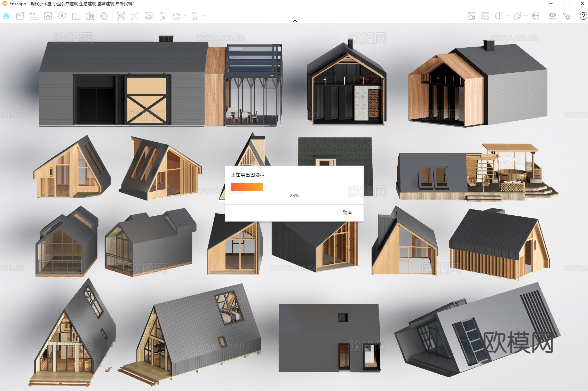Image resolution: width=588 pixels, height=391 pixels.
Task: Close the Enscape window
Action: point(582,4)
